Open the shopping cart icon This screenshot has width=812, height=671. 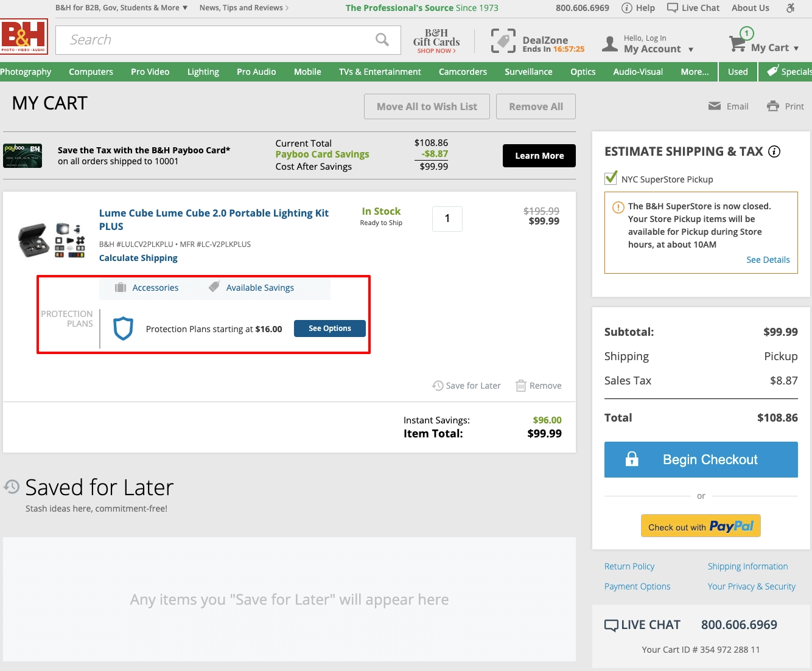(738, 44)
